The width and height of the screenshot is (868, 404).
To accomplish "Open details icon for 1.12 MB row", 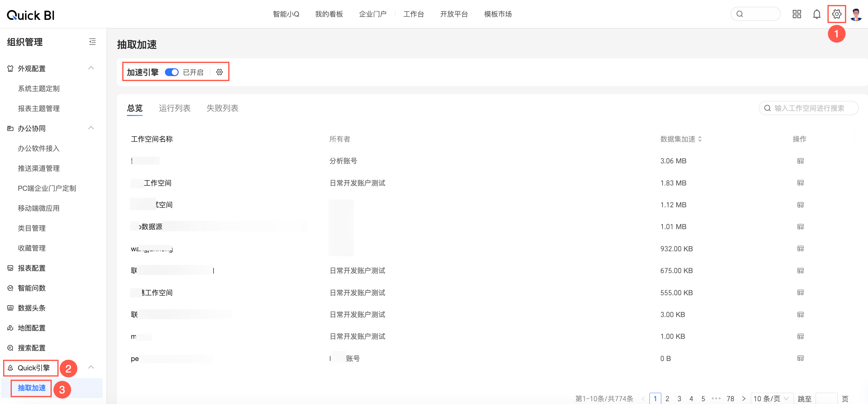I will click(x=800, y=205).
